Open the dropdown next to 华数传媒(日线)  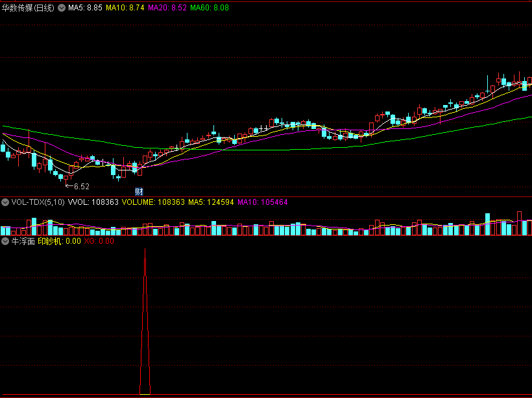point(62,8)
